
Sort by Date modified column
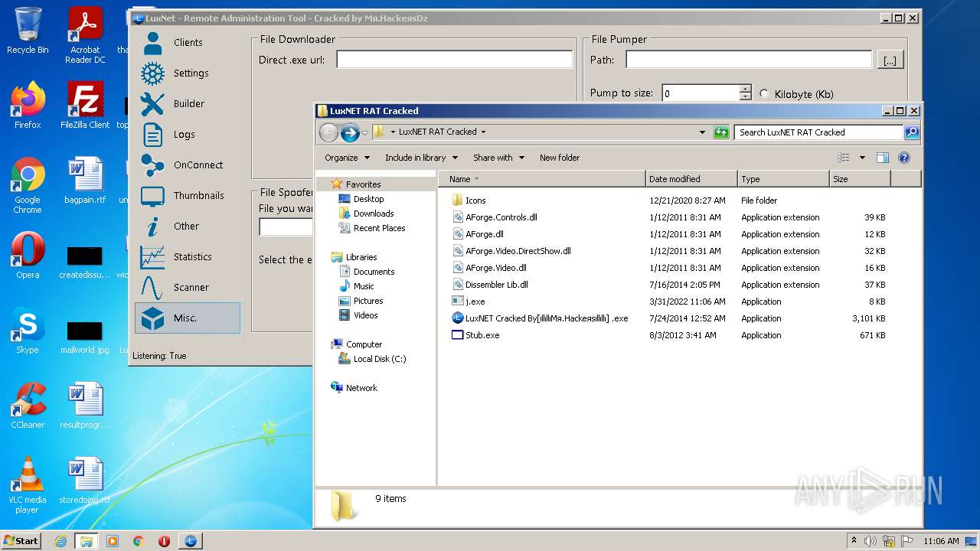pos(691,179)
